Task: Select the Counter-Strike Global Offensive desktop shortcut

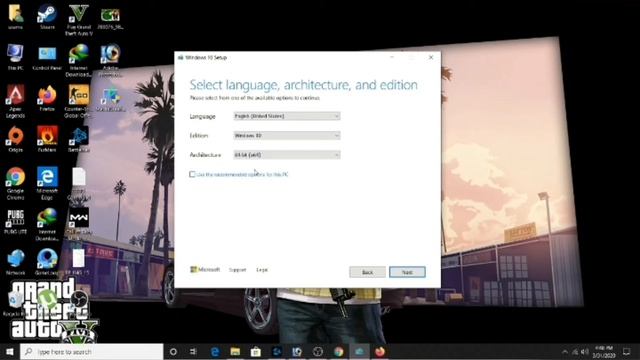Action: click(x=78, y=101)
